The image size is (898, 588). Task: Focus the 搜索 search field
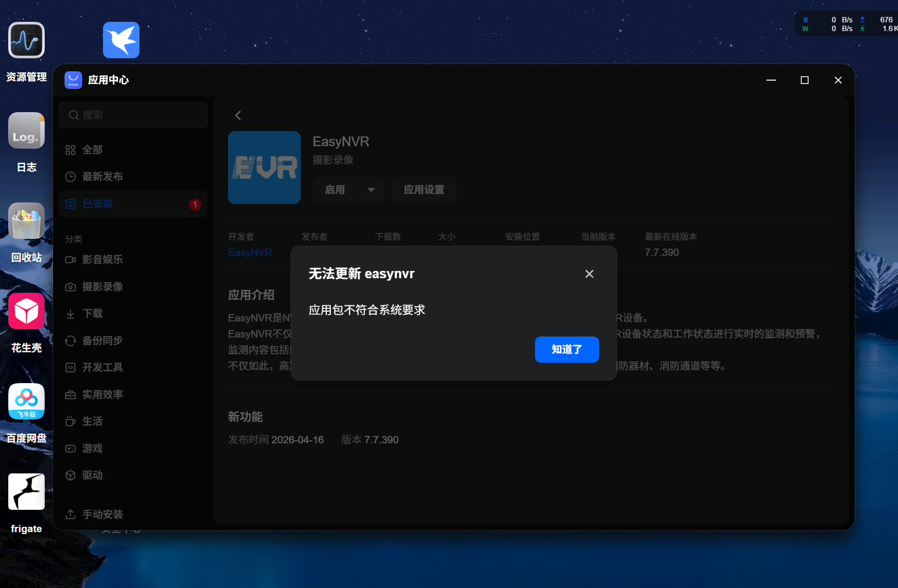(133, 115)
